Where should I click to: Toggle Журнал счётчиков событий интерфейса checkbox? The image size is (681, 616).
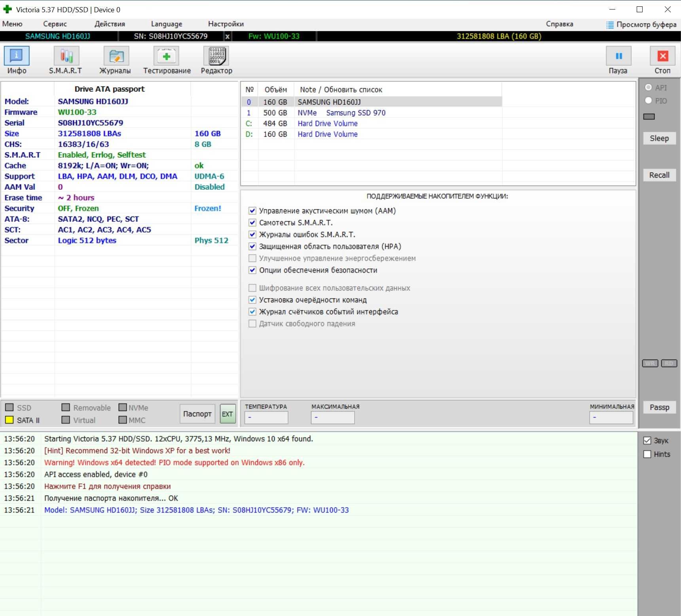coord(252,312)
